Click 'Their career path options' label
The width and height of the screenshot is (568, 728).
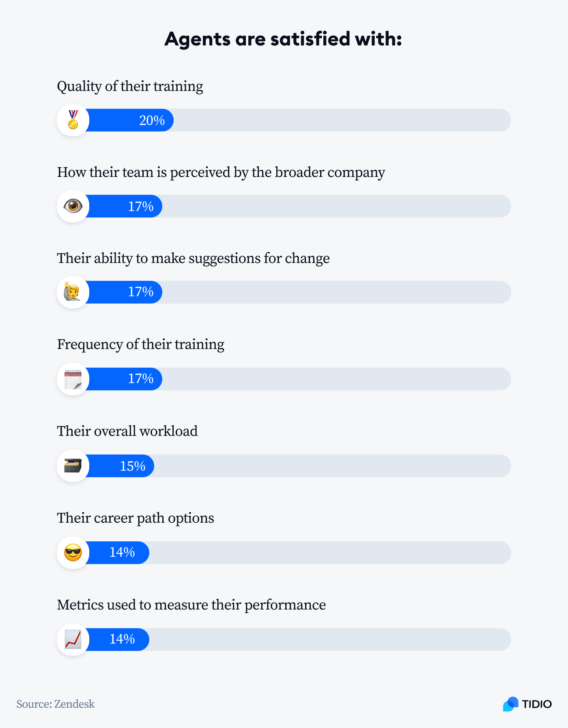pos(136,518)
